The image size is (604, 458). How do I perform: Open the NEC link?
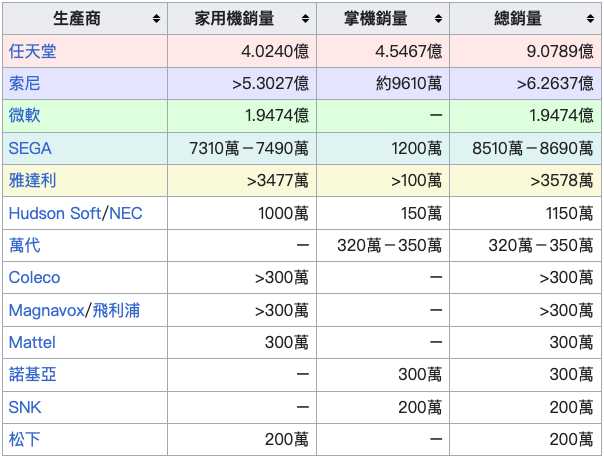tap(126, 213)
